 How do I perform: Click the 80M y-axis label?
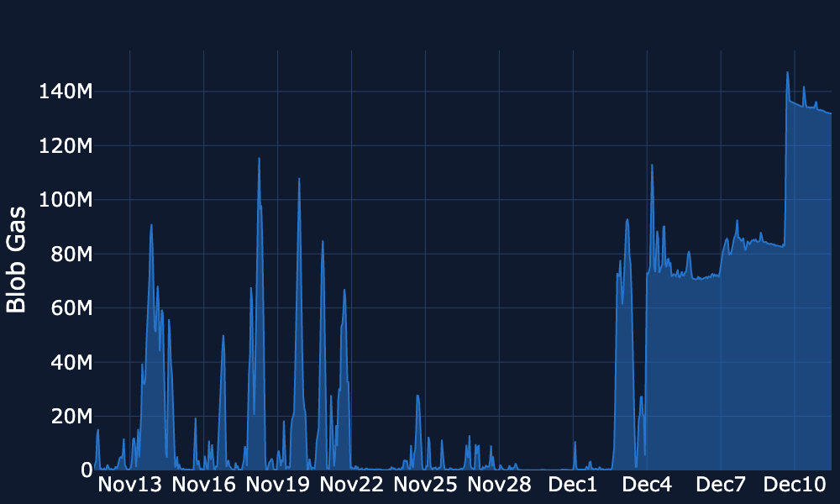(71, 254)
